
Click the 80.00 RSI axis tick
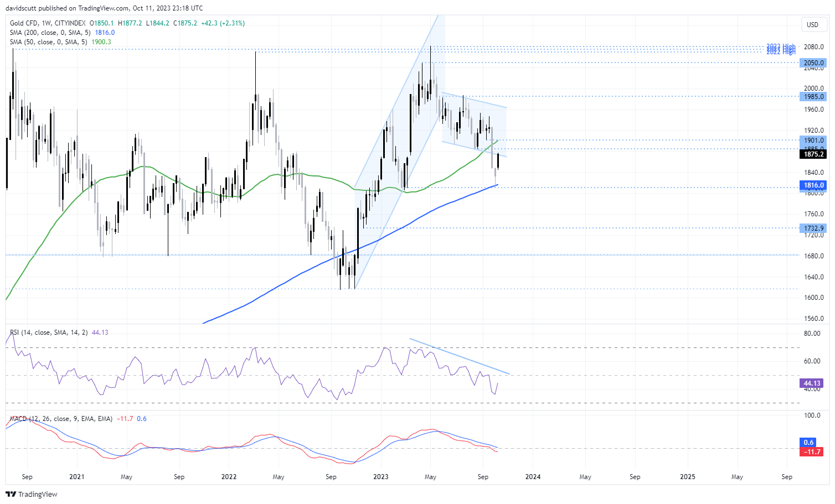[812, 334]
